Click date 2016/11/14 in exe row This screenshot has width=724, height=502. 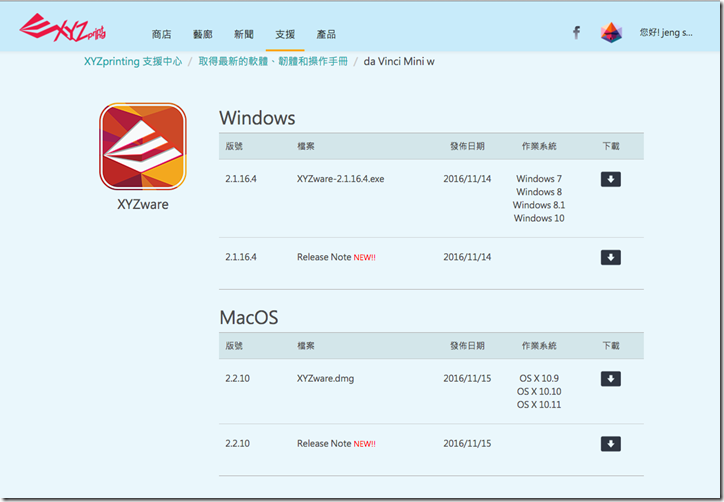pyautogui.click(x=467, y=179)
